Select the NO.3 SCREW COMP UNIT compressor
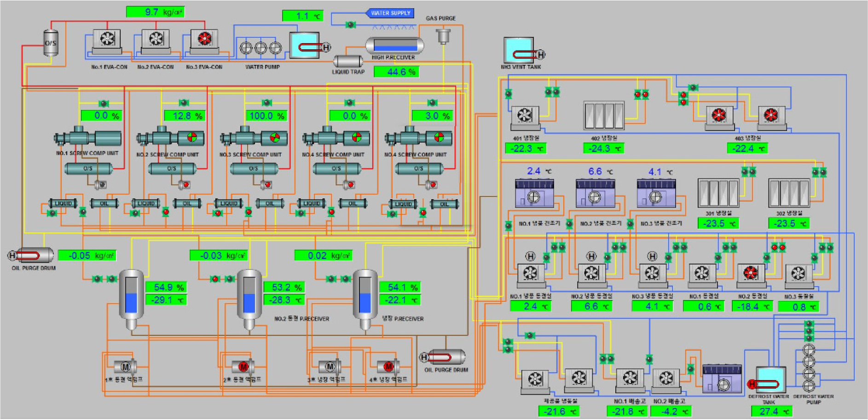This screenshot has width=868, height=420. (254, 138)
